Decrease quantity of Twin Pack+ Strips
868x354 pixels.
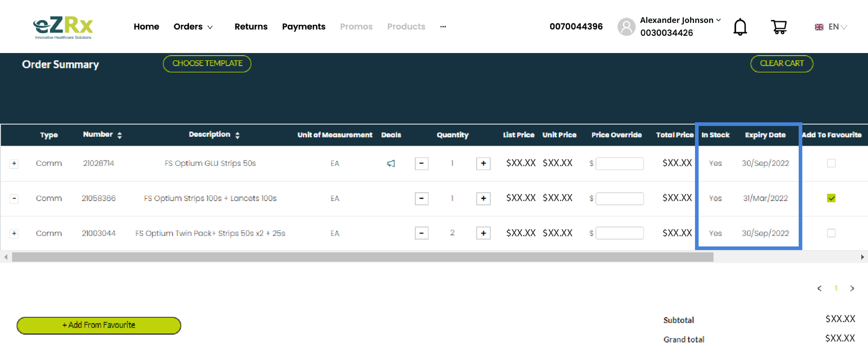pyautogui.click(x=421, y=233)
